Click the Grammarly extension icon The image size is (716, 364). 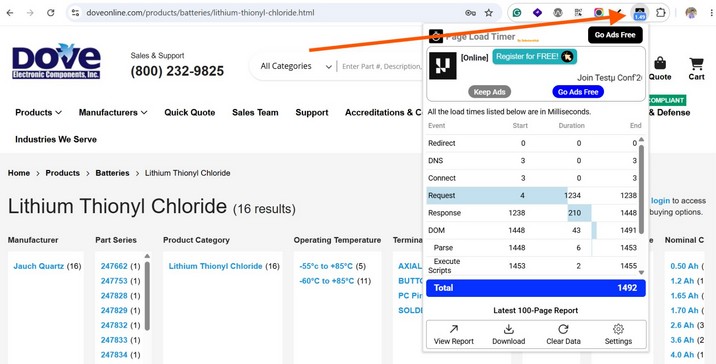click(x=517, y=13)
